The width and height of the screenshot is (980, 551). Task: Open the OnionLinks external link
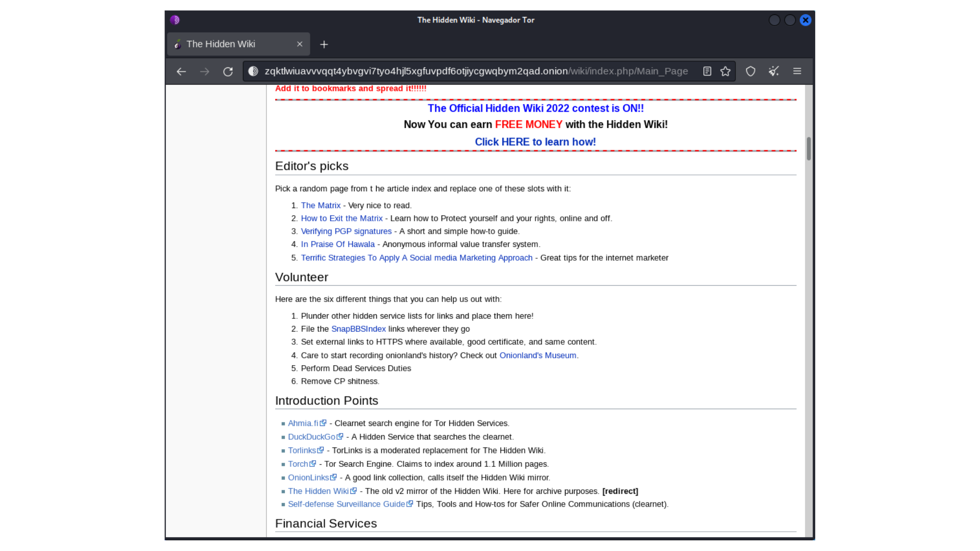(308, 478)
